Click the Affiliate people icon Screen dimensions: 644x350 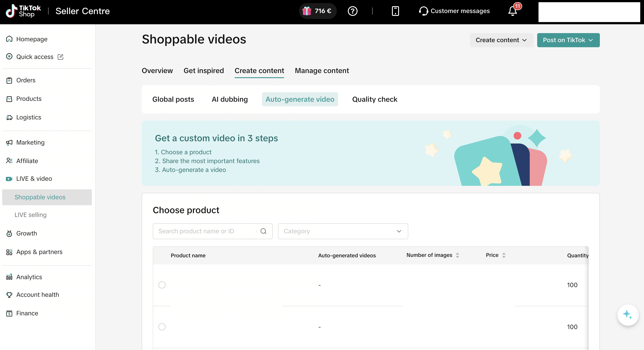point(9,161)
